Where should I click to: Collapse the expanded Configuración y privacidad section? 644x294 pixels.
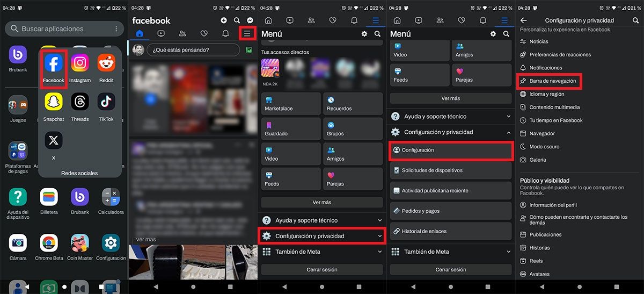click(x=451, y=132)
